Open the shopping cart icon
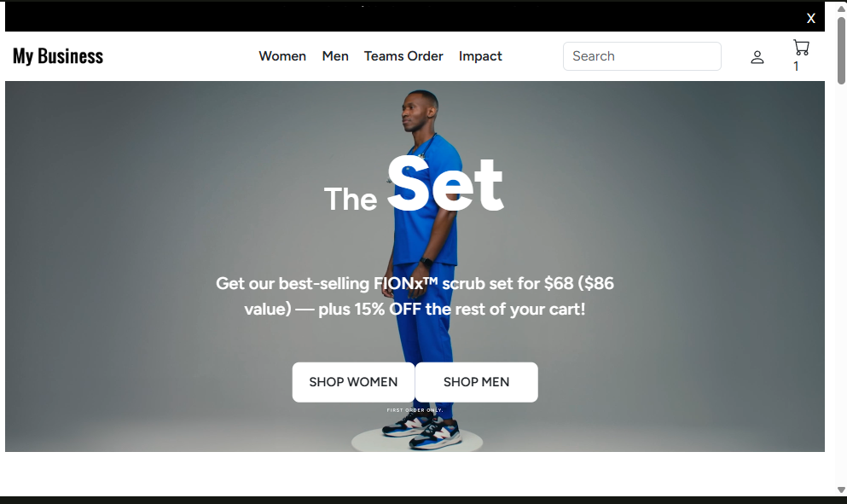847x504 pixels. click(x=801, y=48)
